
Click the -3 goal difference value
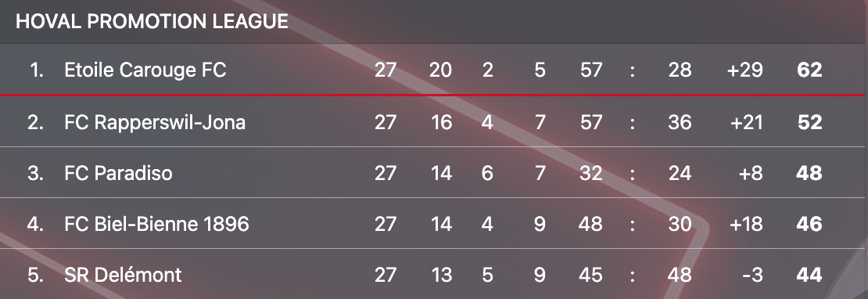point(751,276)
